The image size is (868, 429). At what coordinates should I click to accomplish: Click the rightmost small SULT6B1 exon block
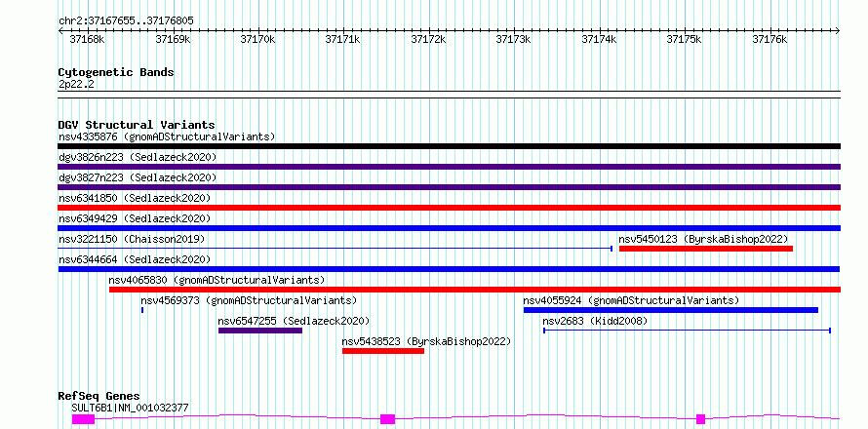701,419
